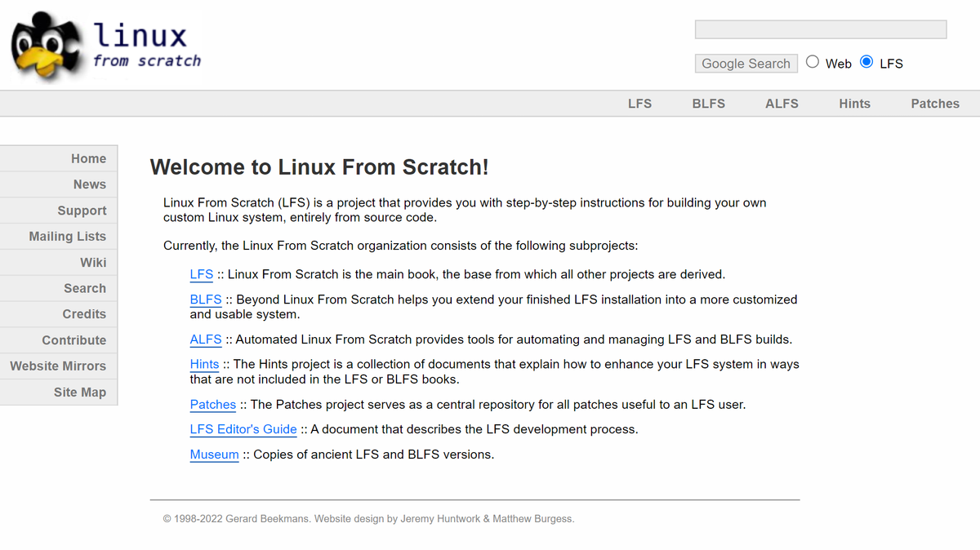Open the Mailing Lists page

[58, 236]
